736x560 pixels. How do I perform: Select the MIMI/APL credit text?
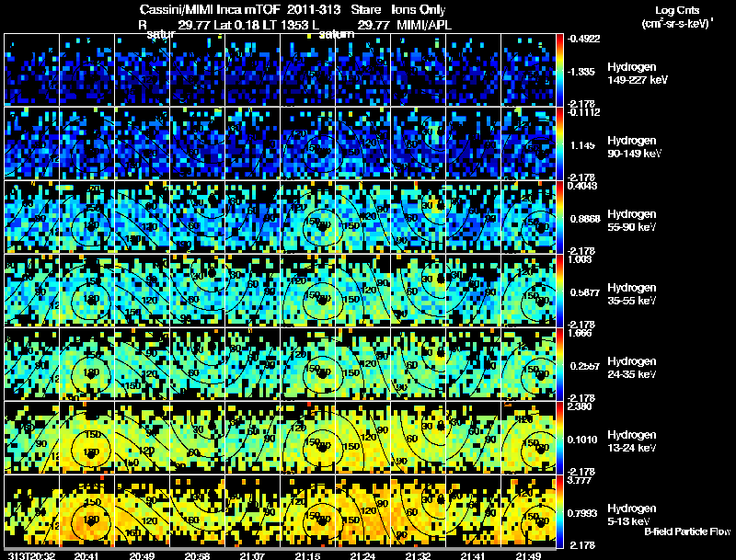pyautogui.click(x=424, y=25)
